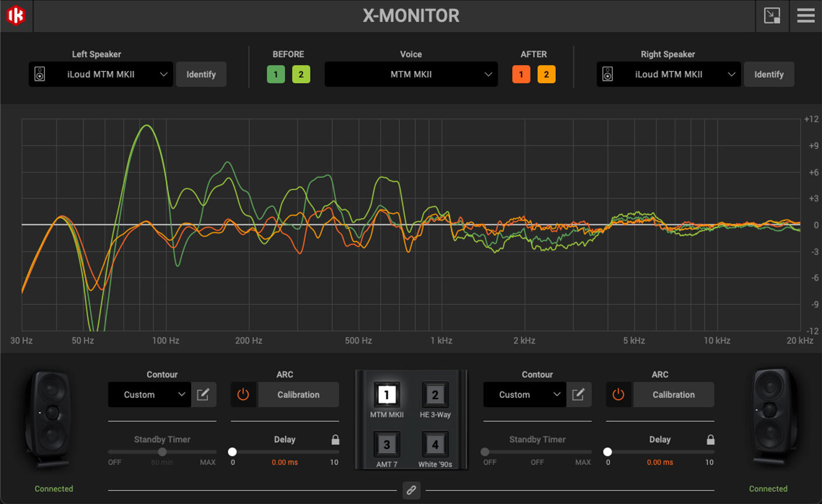The image size is (822, 504).
Task: Identify the right speaker
Action: click(769, 74)
